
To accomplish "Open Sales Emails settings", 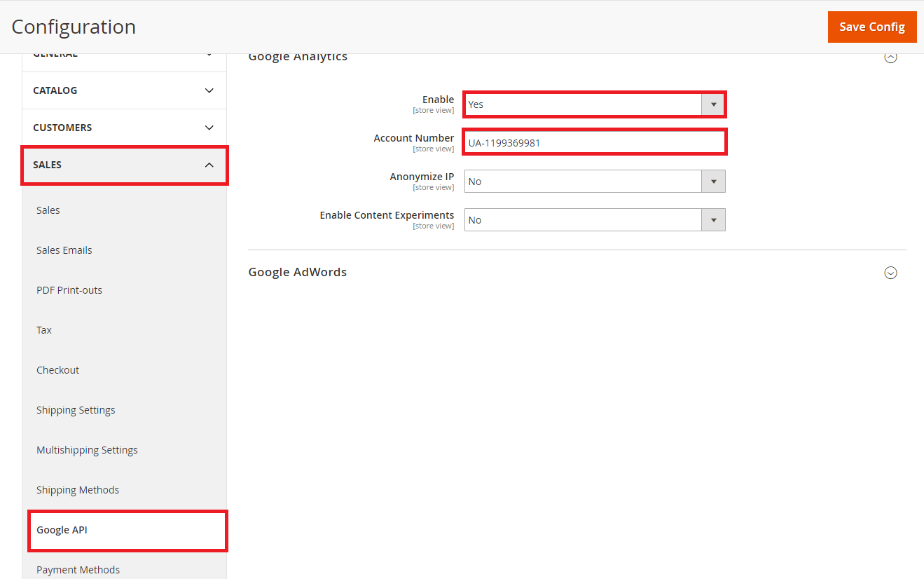I will tap(64, 250).
